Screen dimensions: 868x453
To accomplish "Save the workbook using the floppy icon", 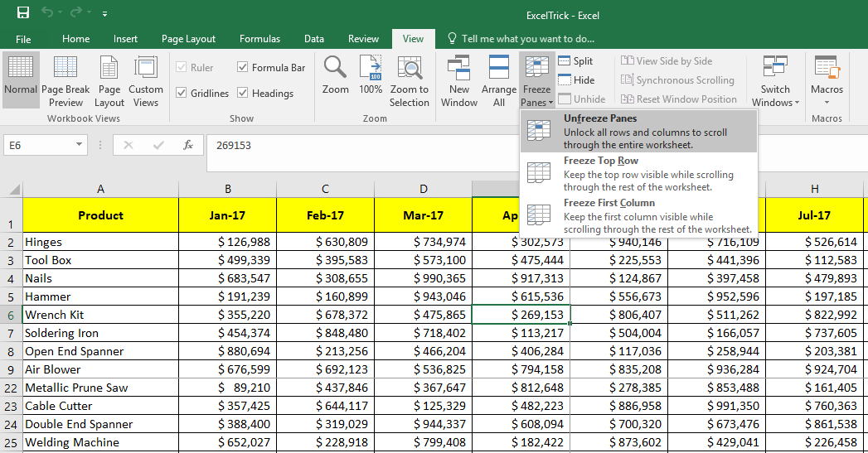I will click(x=23, y=13).
